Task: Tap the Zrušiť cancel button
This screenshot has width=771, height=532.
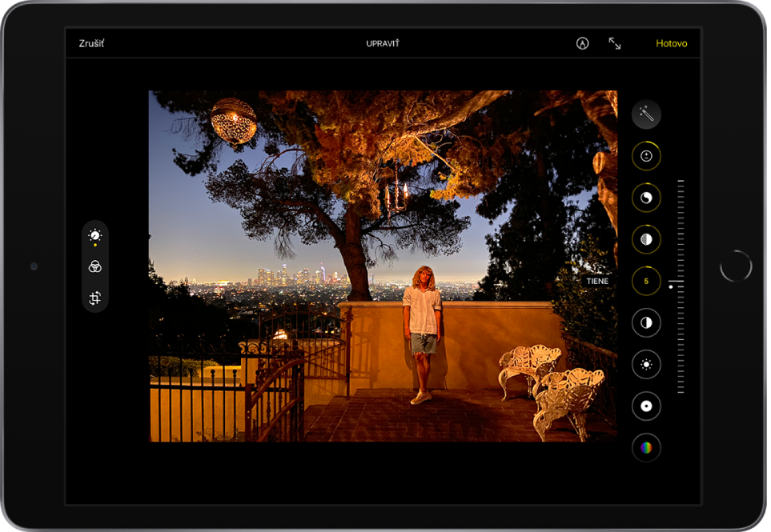Action: (91, 43)
